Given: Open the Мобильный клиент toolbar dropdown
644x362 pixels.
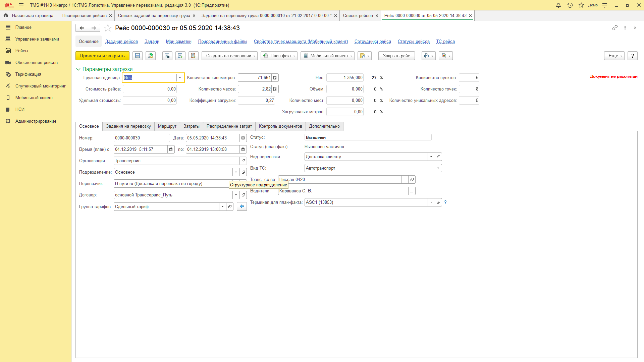Looking at the screenshot, I should click(x=328, y=56).
